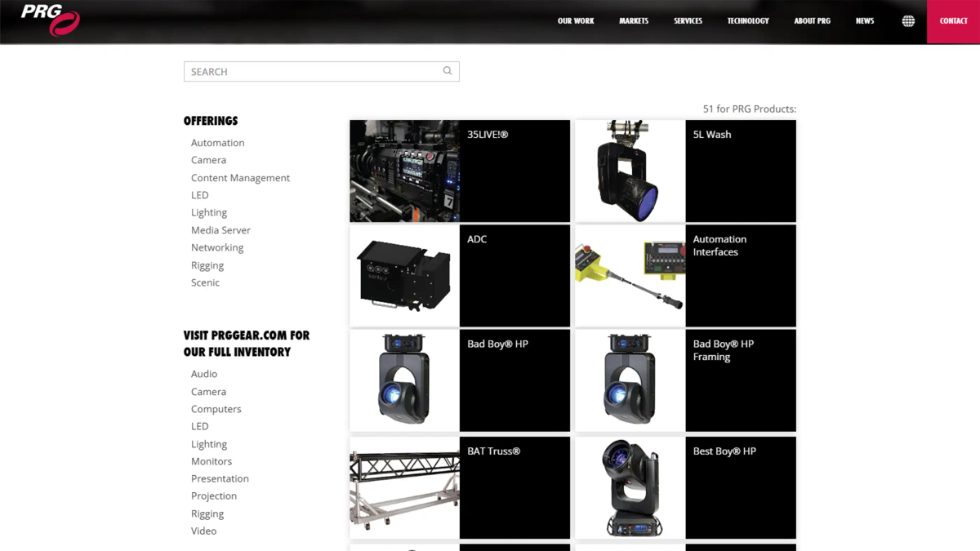This screenshot has height=551, width=980.
Task: Filter offerings by Automation
Action: 217,143
